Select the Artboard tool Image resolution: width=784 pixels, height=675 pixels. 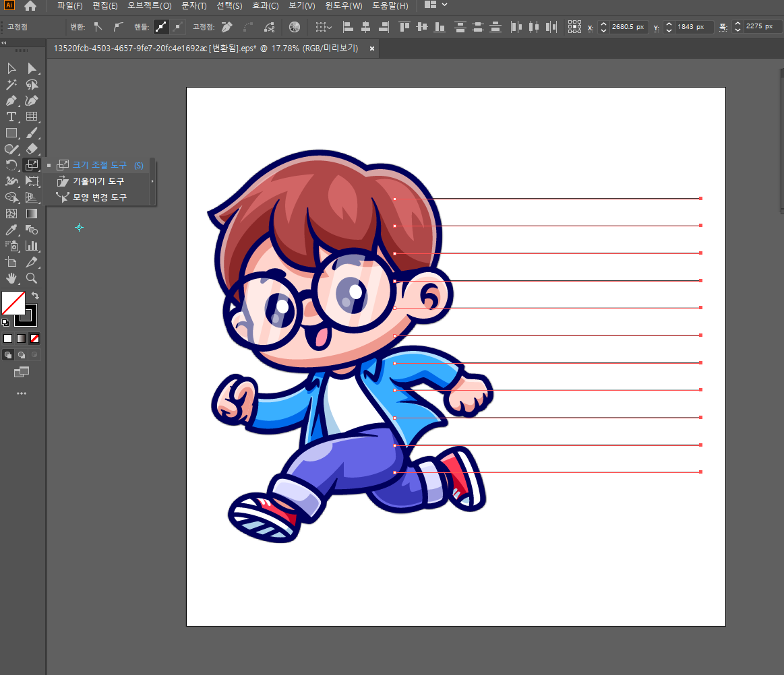pyautogui.click(x=11, y=262)
